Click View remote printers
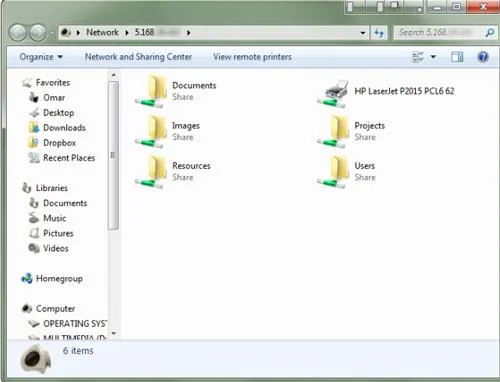Viewport: 500px width, 382px height. coord(252,57)
